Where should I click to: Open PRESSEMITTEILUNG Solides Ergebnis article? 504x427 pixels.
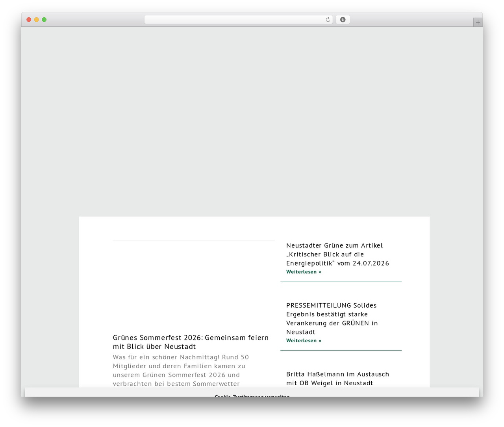(x=332, y=319)
